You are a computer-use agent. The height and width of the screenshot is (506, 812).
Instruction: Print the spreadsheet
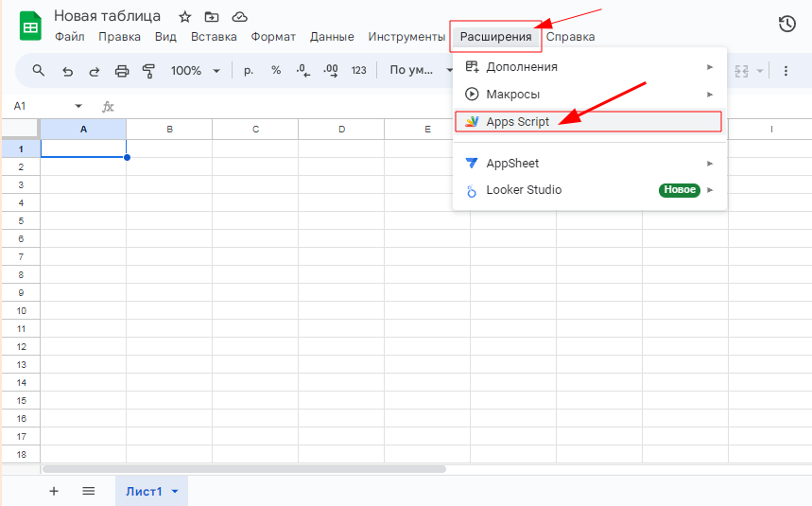point(122,71)
